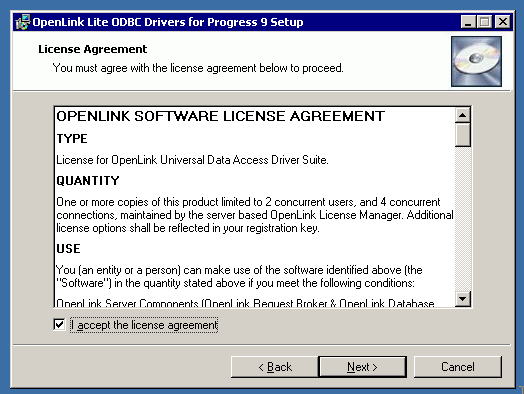Click the license text scroll-up arrow

tap(463, 115)
